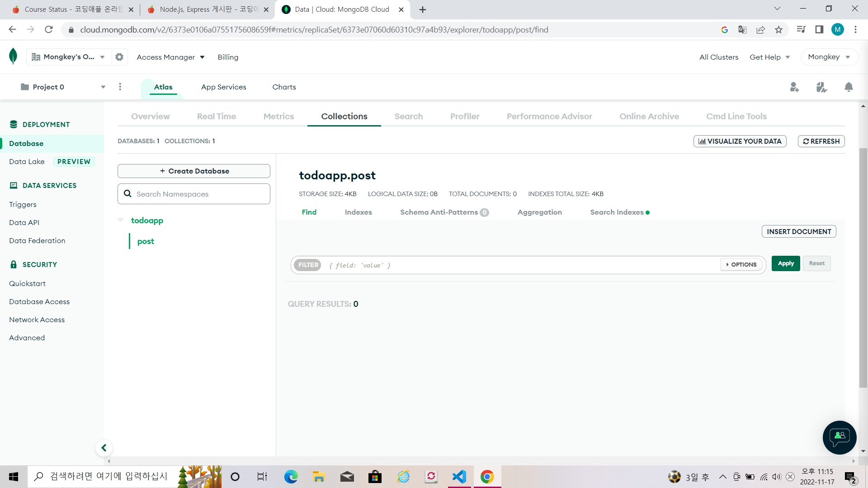
Task: Open Chrome media control icon
Action: 801,30
